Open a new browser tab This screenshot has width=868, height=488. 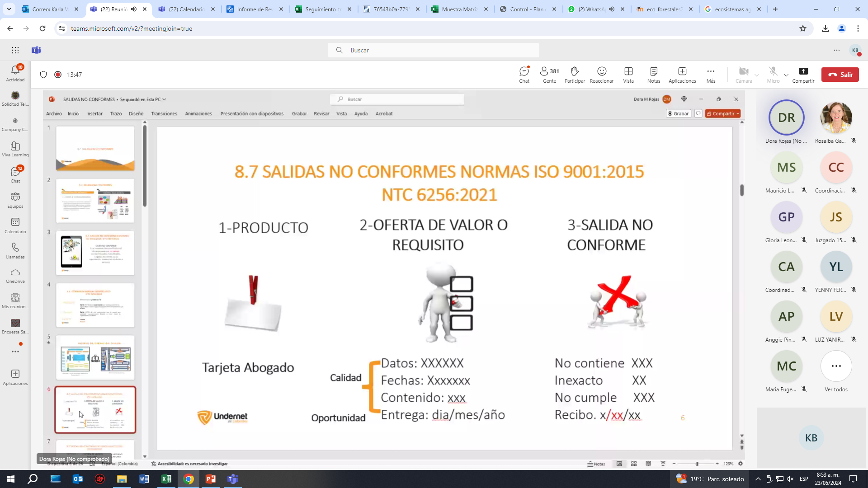point(775,9)
